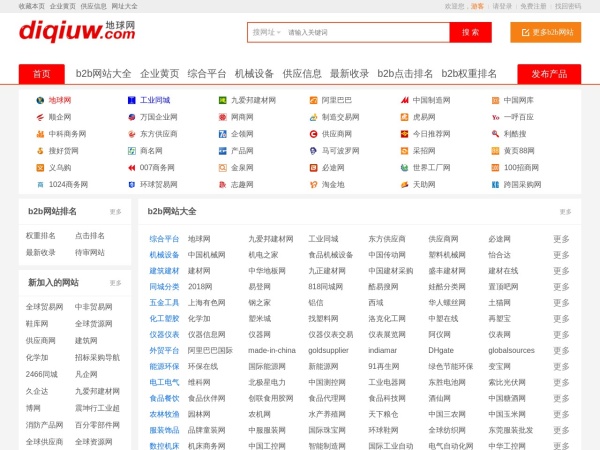This screenshot has height=450, width=600.
Task: Click the red 搜索 button
Action: tap(471, 33)
